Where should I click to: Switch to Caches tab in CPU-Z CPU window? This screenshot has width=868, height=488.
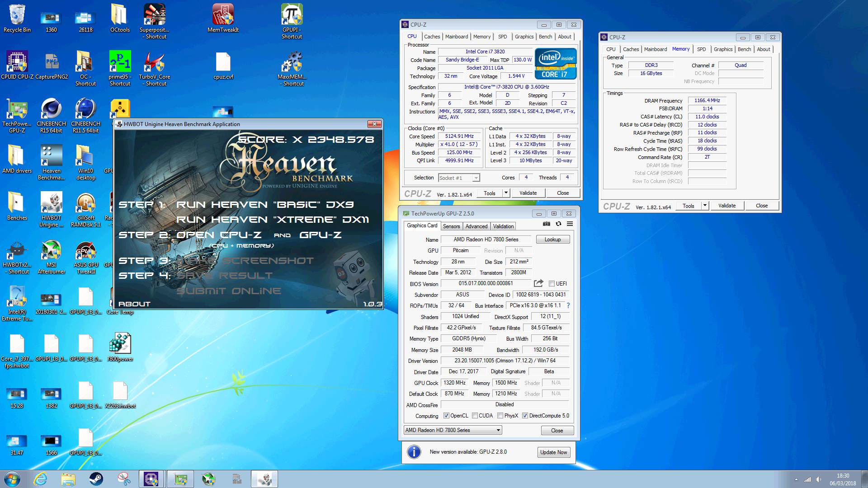pos(432,37)
